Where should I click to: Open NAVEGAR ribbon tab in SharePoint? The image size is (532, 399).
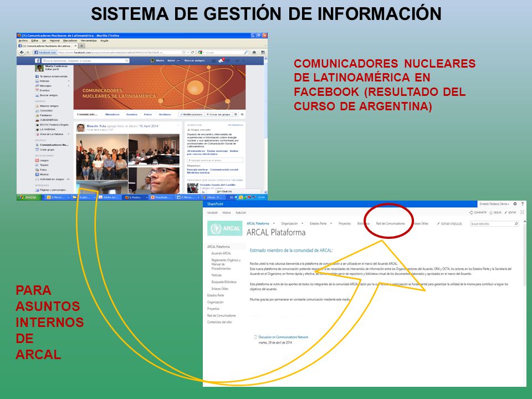coord(212,213)
